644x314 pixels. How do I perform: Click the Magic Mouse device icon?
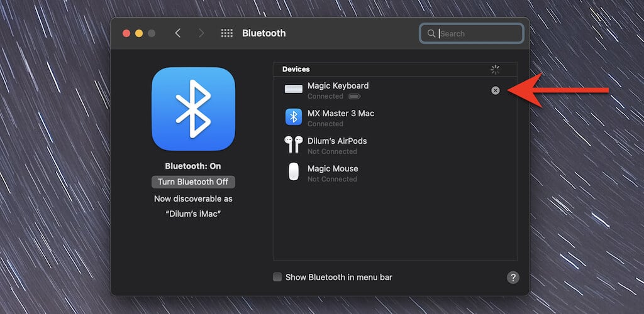click(294, 171)
